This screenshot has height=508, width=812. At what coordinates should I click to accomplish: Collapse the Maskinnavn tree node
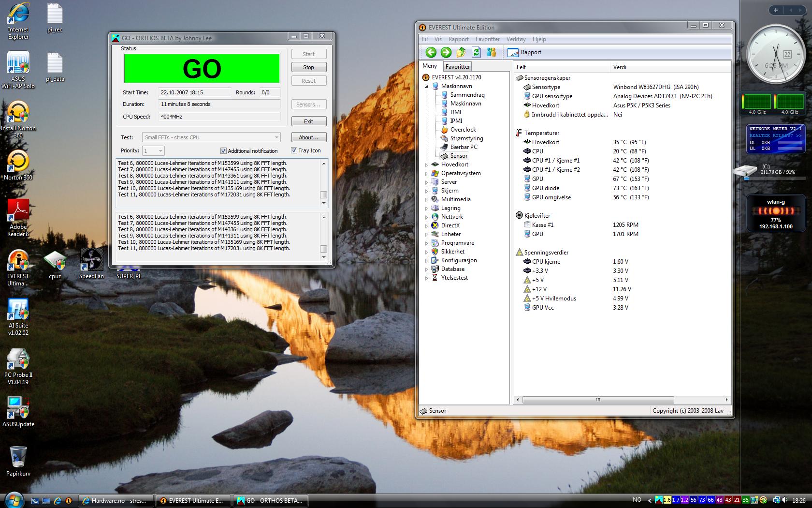[427, 86]
